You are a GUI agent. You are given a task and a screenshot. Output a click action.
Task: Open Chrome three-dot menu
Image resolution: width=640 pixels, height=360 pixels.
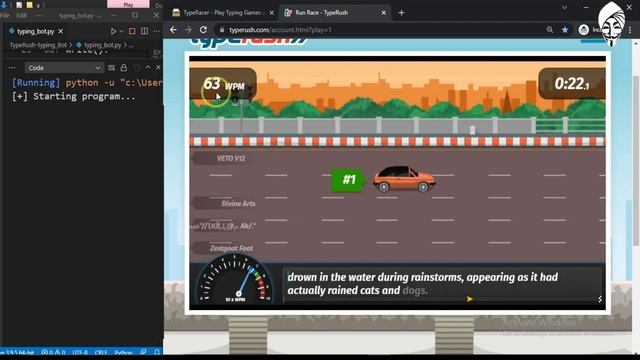coord(630,30)
